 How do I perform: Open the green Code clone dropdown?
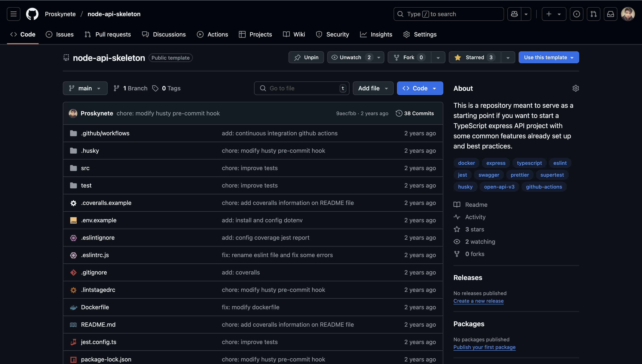coord(420,88)
